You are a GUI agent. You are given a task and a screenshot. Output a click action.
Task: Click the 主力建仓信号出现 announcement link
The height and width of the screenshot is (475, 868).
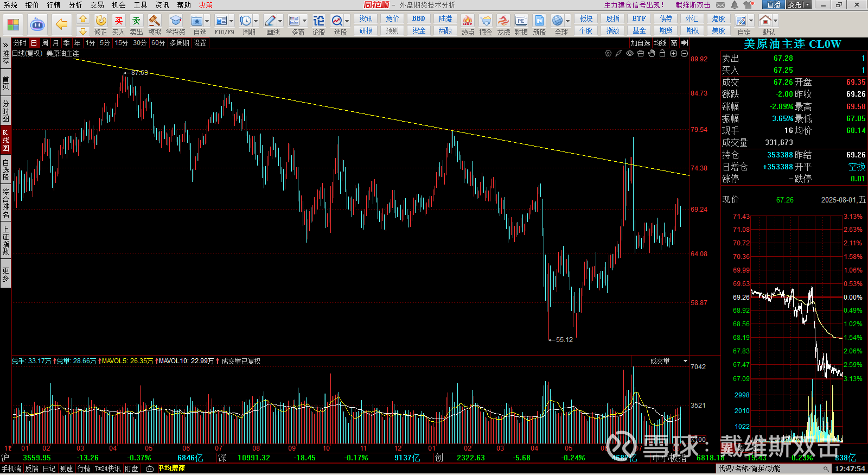(x=634, y=5)
